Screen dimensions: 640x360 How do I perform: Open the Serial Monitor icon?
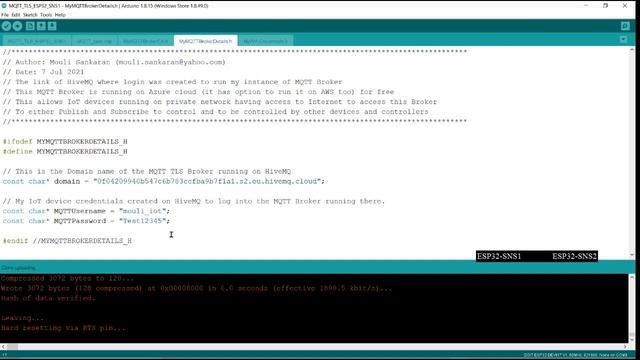click(x=625, y=26)
